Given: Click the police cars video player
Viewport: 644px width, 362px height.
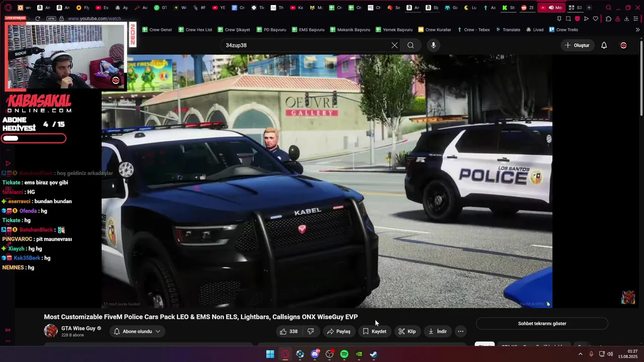Looking at the screenshot, I should pos(327,181).
